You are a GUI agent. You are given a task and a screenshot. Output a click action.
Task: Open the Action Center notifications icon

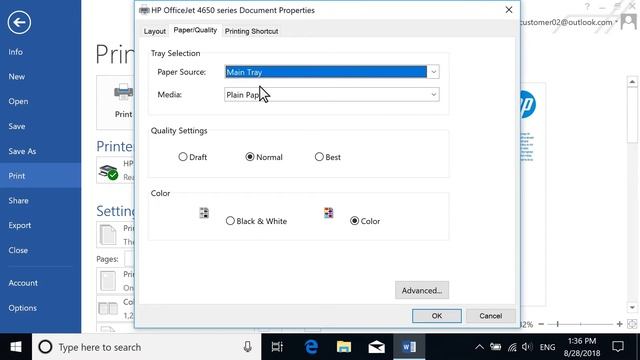[x=618, y=347]
